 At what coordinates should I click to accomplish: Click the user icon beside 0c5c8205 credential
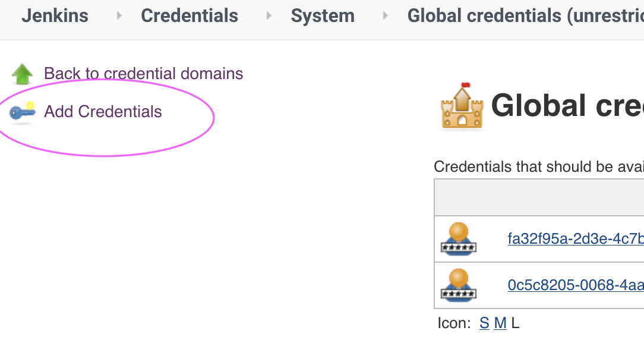tap(459, 285)
